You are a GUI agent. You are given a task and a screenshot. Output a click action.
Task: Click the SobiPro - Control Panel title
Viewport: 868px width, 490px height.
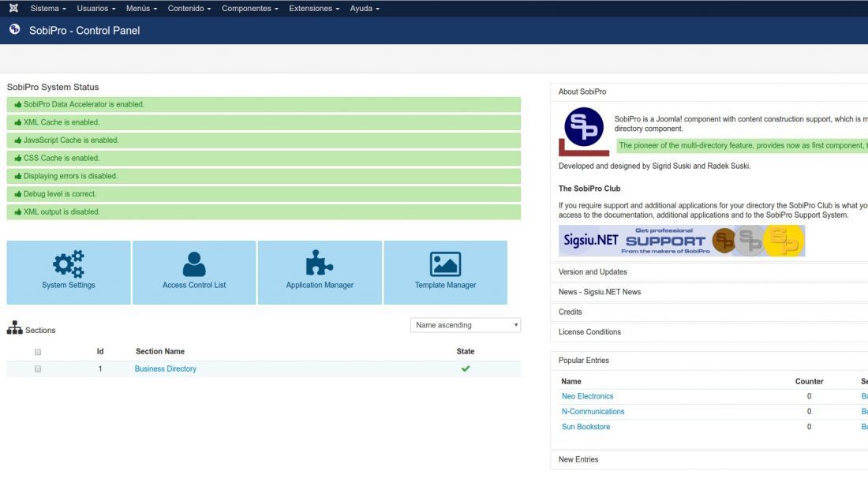pyautogui.click(x=84, y=31)
